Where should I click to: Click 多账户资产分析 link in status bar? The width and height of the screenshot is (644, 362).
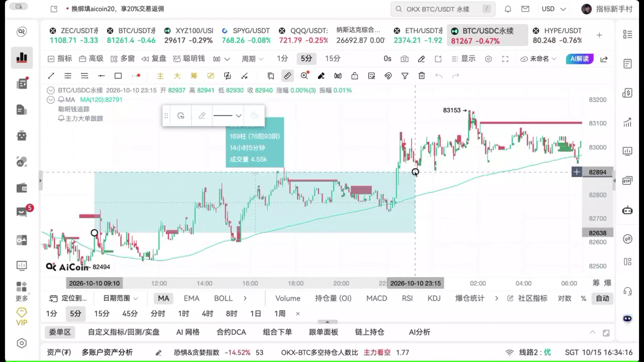tap(107, 352)
